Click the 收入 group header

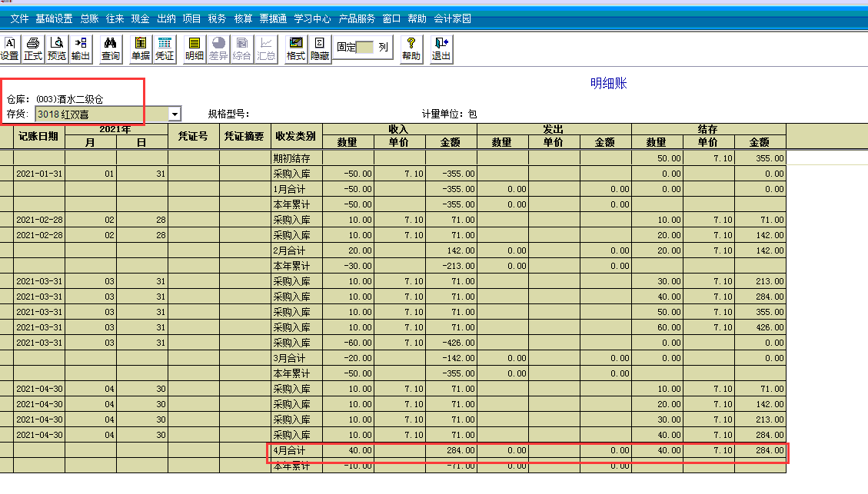[399, 129]
